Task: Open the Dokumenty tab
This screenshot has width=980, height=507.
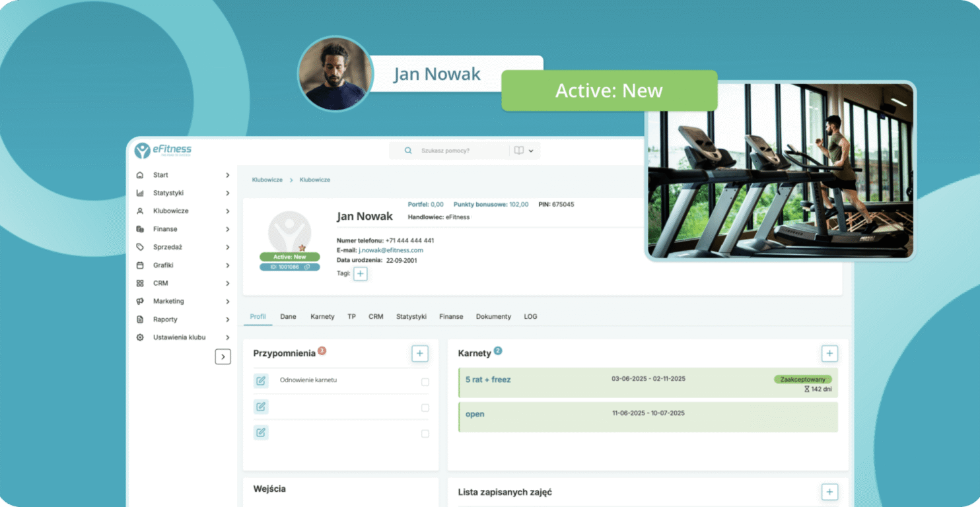Action: tap(493, 317)
